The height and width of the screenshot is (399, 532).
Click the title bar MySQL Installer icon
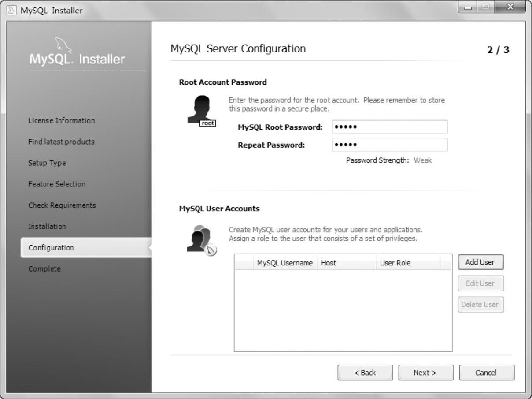point(11,10)
